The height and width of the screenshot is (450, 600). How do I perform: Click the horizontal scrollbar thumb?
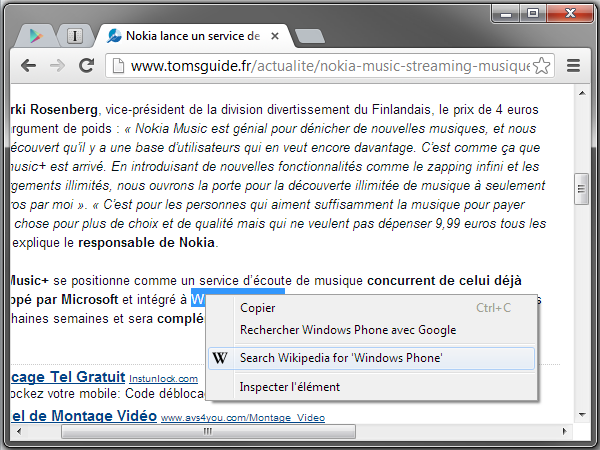[x=208, y=432]
